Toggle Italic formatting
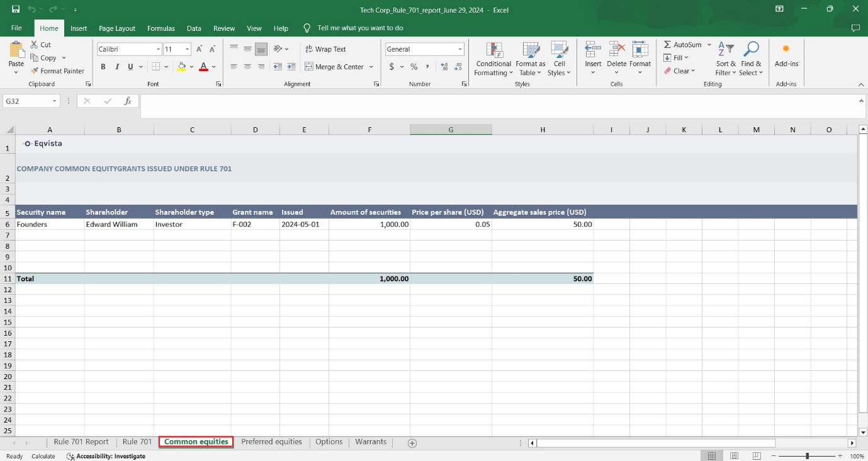Image resolution: width=868 pixels, height=461 pixels. [x=117, y=67]
